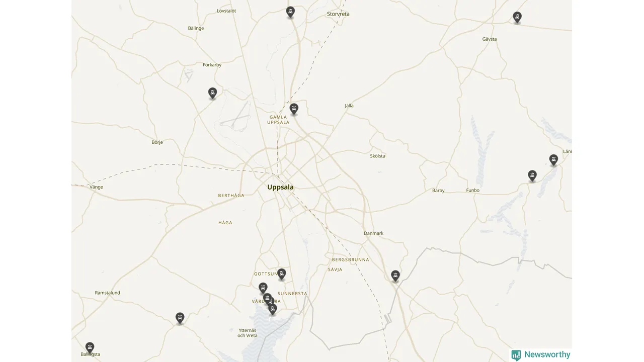
Task: Open the Newsworthy logo link
Action: [x=541, y=355]
